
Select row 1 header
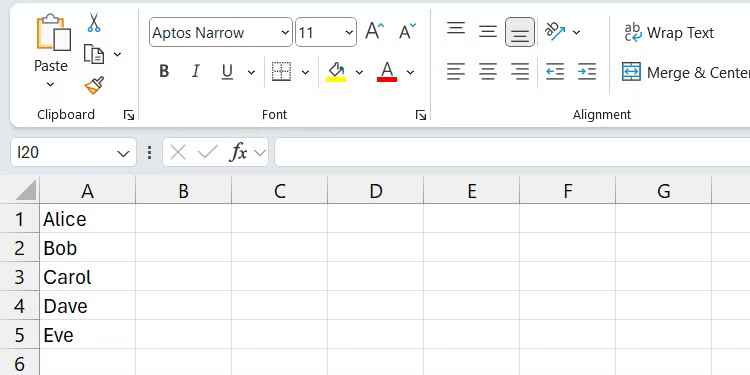click(x=20, y=219)
